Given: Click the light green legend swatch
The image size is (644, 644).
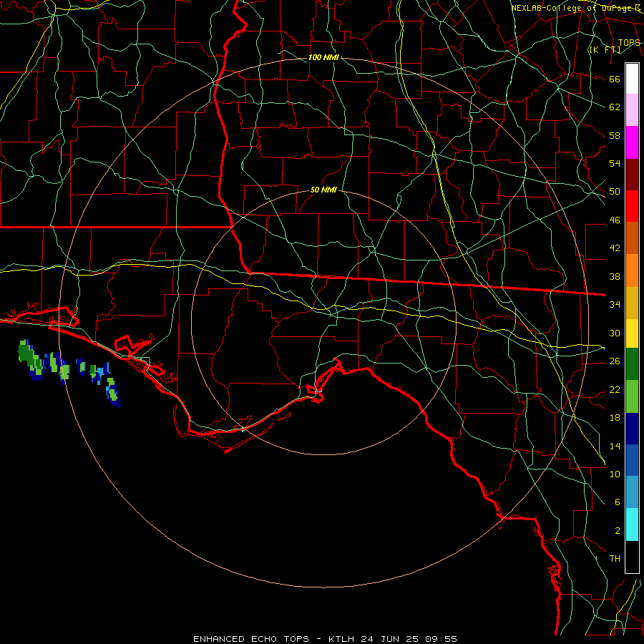Looking at the screenshot, I should [x=632, y=396].
